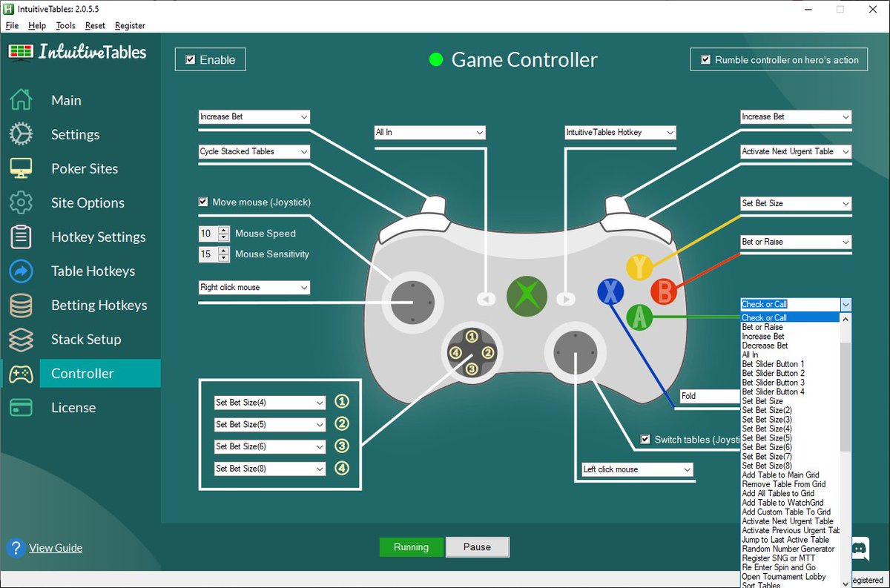Viewport: 890px width, 588px height.
Task: Click the green A button on controller
Action: tap(639, 317)
